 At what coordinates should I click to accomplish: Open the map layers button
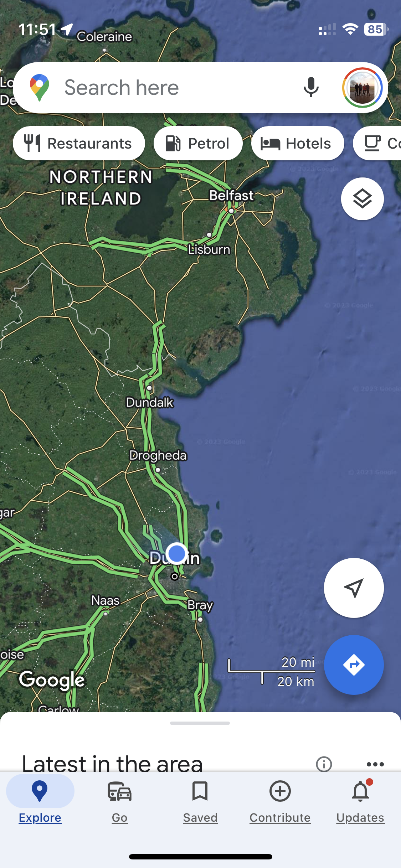tap(362, 198)
